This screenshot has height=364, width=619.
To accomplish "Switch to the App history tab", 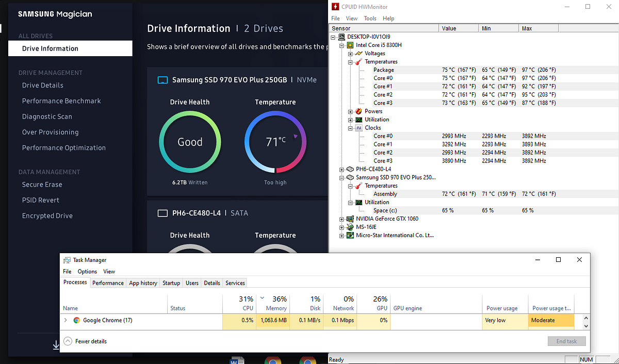I will (x=143, y=283).
